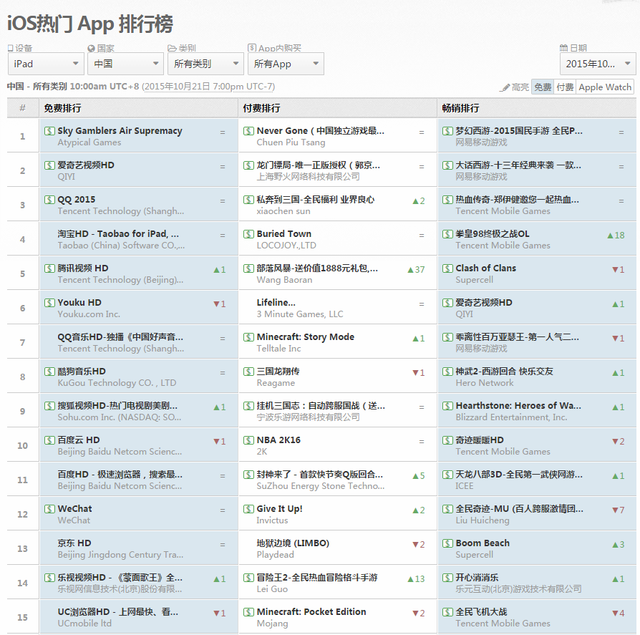Click publisher Telltale Inc
Viewport: 640px width, 635px height.
pyautogui.click(x=278, y=349)
